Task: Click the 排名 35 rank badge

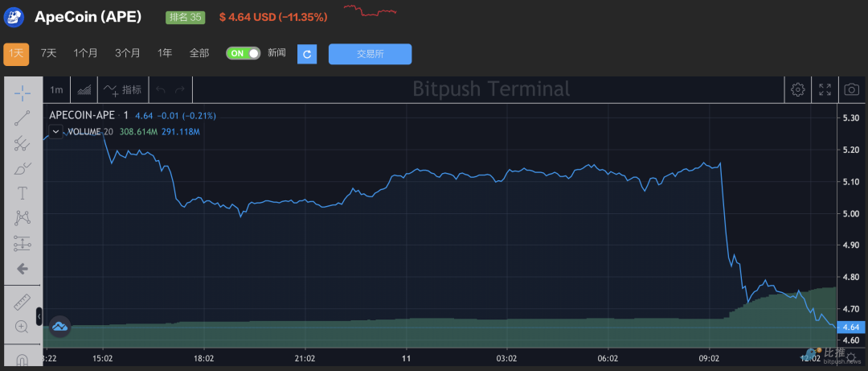Action: (x=186, y=17)
